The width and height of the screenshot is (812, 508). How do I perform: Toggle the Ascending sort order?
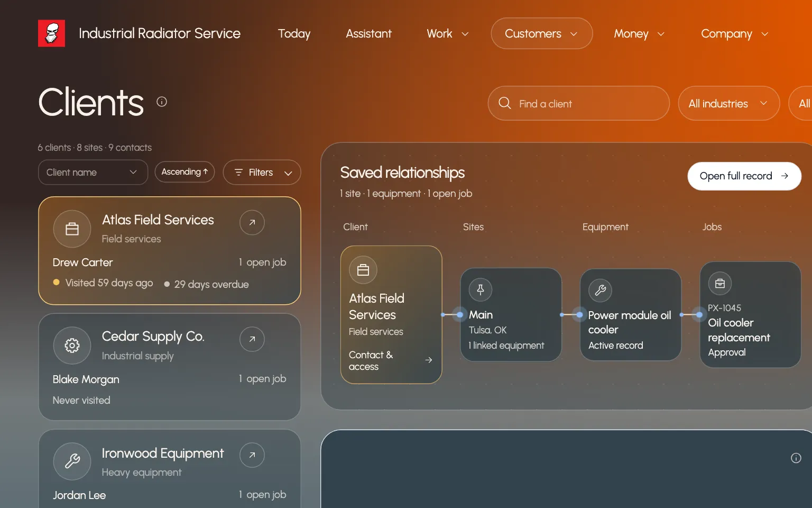click(x=184, y=172)
